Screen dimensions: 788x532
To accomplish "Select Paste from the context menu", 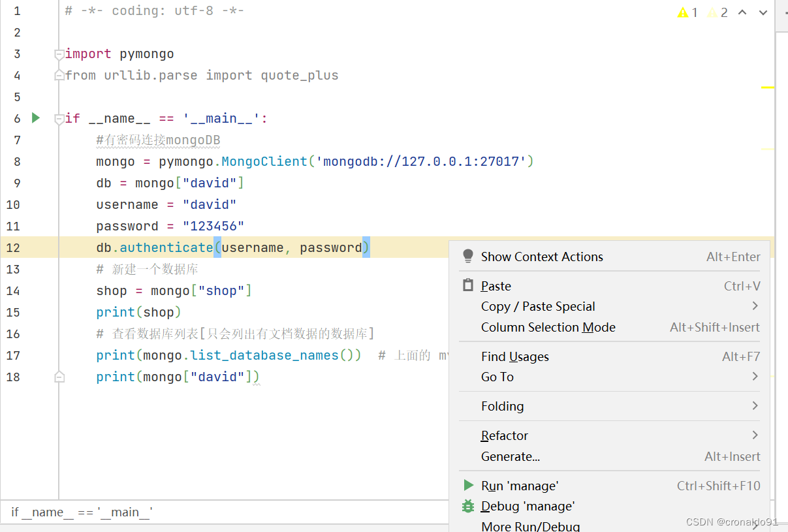I will pyautogui.click(x=610, y=286).
